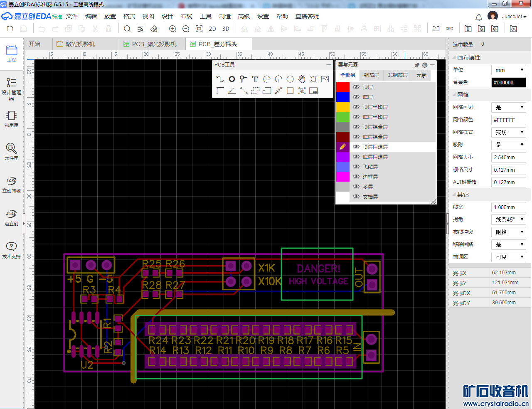Open 元件库 component library in the sidebar
Image resolution: width=532 pixels, height=409 pixels.
pyautogui.click(x=11, y=151)
